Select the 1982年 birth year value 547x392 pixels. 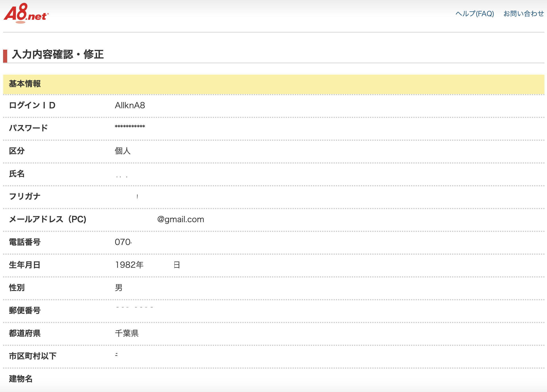129,265
